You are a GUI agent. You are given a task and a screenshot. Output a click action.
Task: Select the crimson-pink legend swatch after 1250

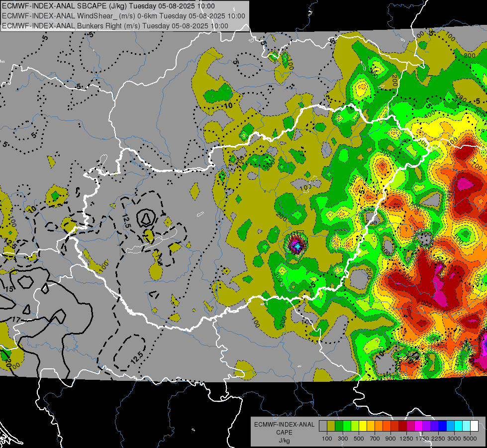(410, 426)
